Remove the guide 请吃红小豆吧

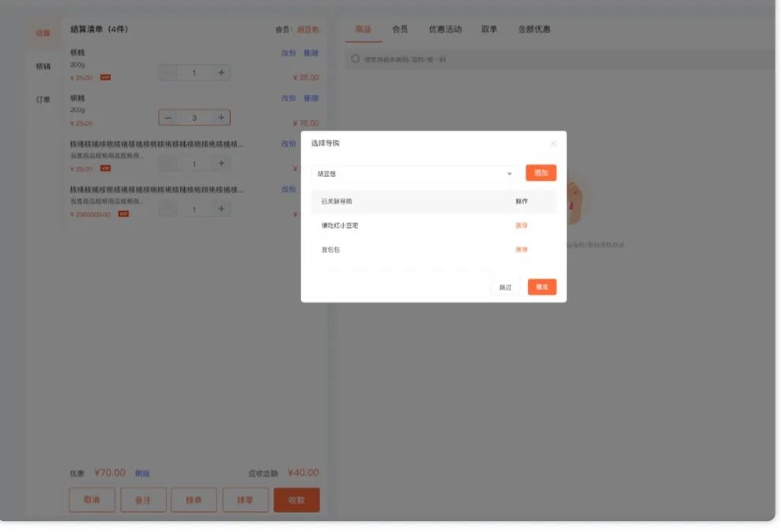pyautogui.click(x=521, y=225)
